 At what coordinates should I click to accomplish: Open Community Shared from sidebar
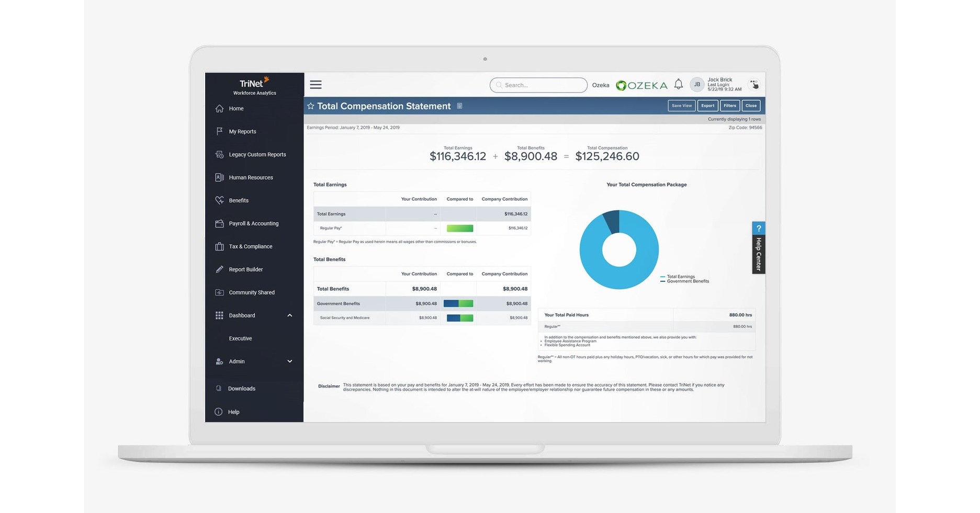point(252,292)
